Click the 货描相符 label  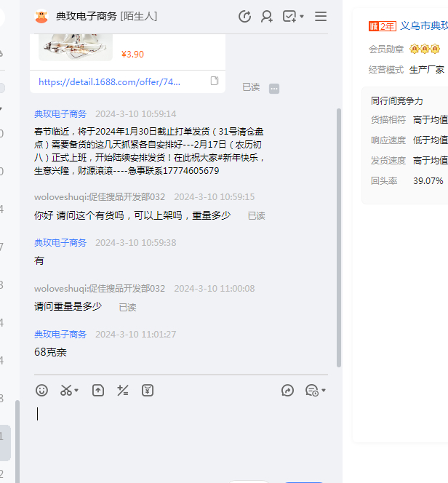tap(388, 120)
